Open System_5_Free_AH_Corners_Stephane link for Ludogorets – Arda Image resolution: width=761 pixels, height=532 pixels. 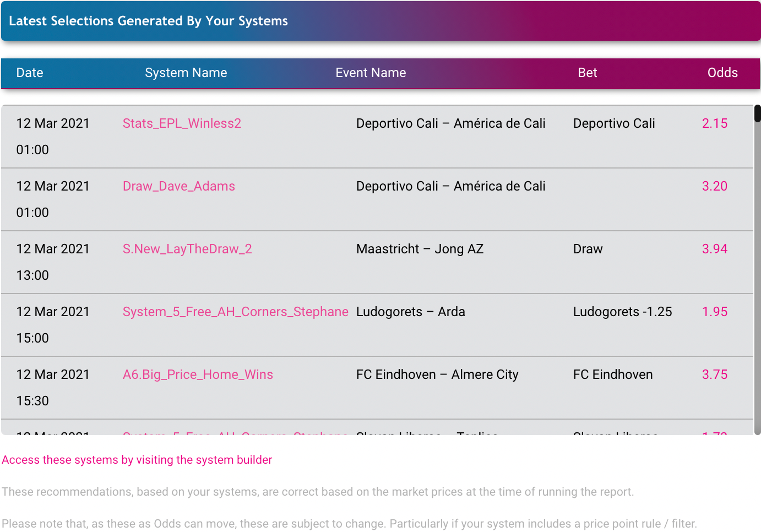236,312
